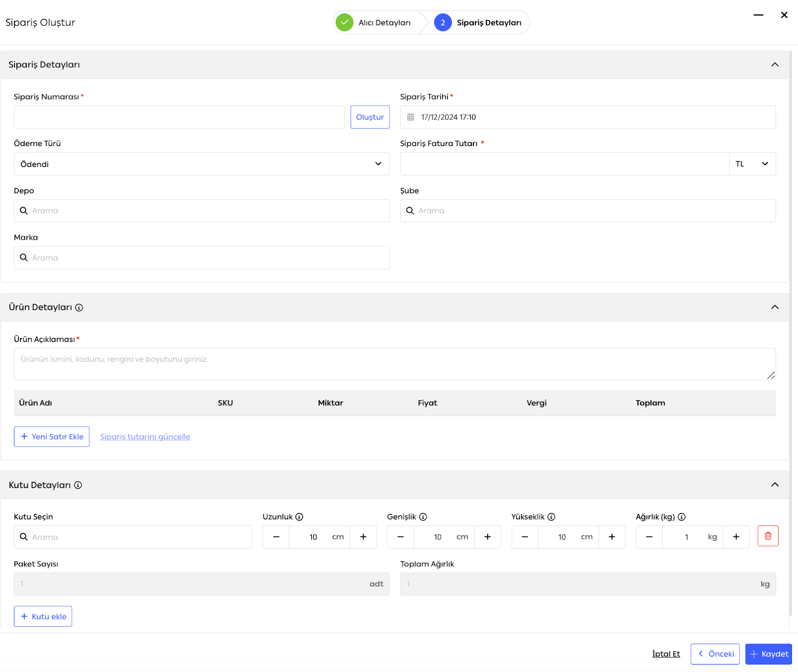
Task: Click the Toplam column header
Action: 650,403
